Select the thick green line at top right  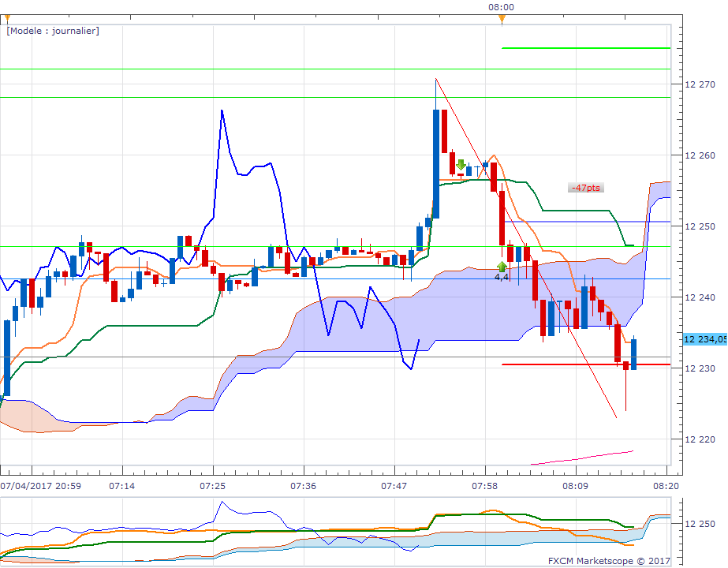click(586, 48)
